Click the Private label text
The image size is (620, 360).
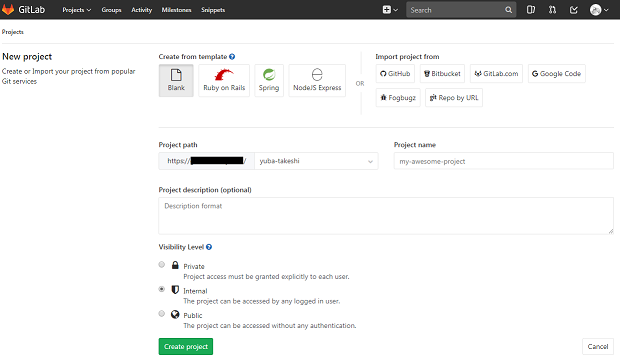(194, 266)
